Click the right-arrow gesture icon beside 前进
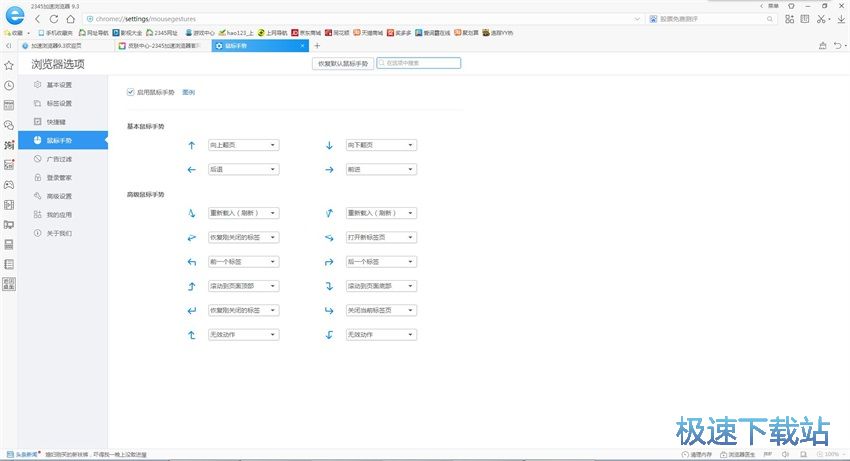 (329, 169)
